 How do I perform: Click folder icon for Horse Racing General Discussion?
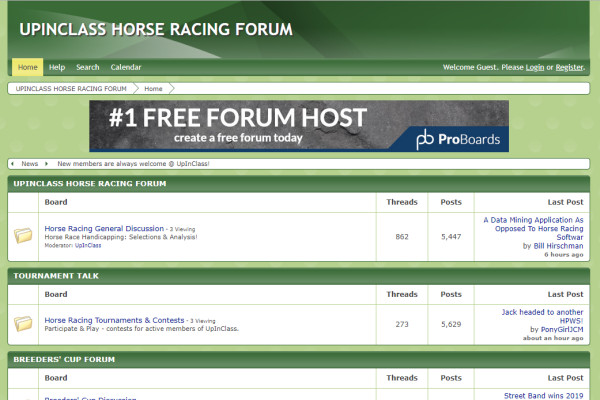(23, 236)
